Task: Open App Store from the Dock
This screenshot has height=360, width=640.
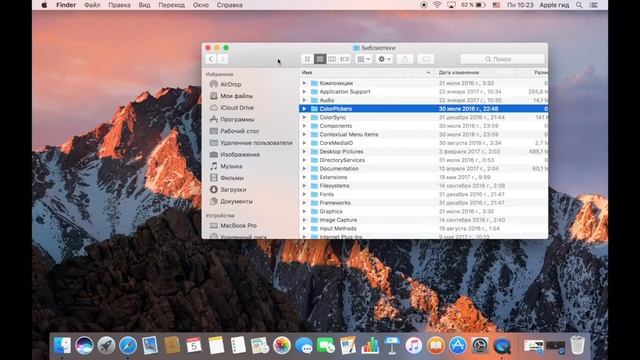Action: pos(458,346)
